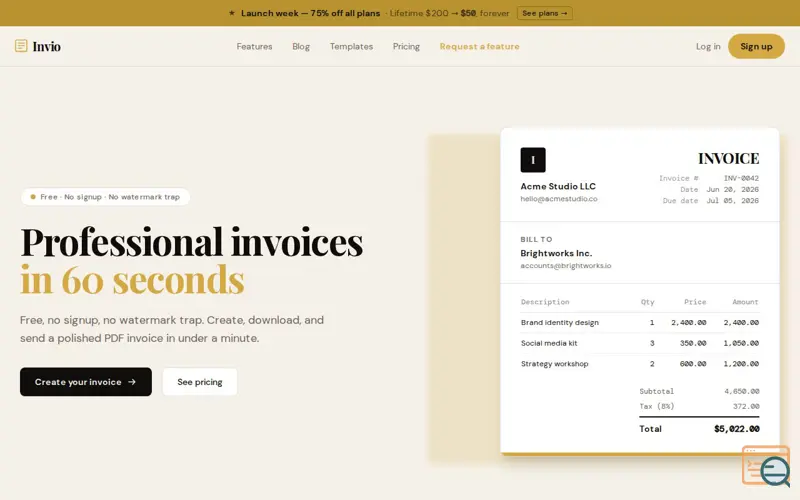800x500 pixels.
Task: Click the 'Free · No signup' badge
Action: 105,197
